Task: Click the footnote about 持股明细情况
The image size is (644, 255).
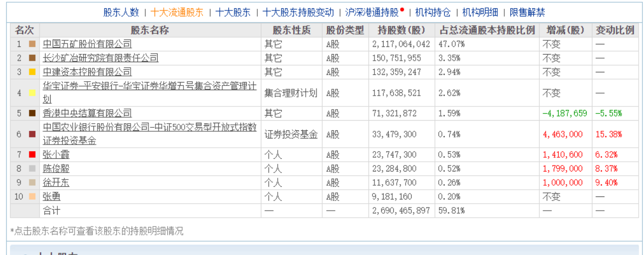Action: pos(97,231)
